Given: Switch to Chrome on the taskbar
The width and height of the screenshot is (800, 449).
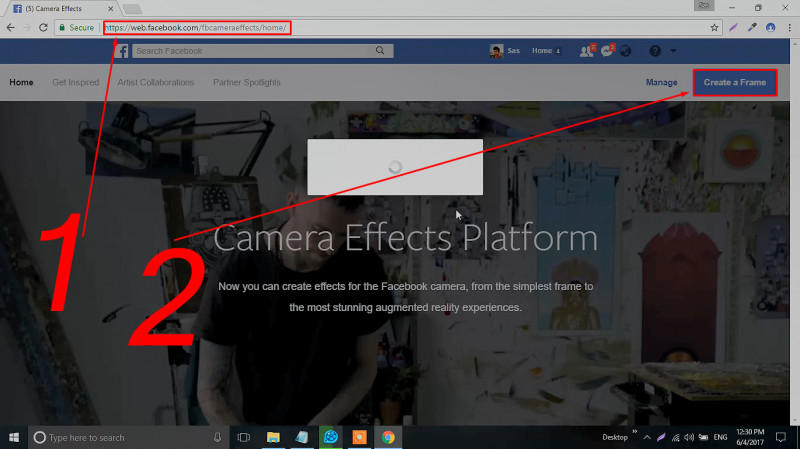Looking at the screenshot, I should click(x=388, y=437).
